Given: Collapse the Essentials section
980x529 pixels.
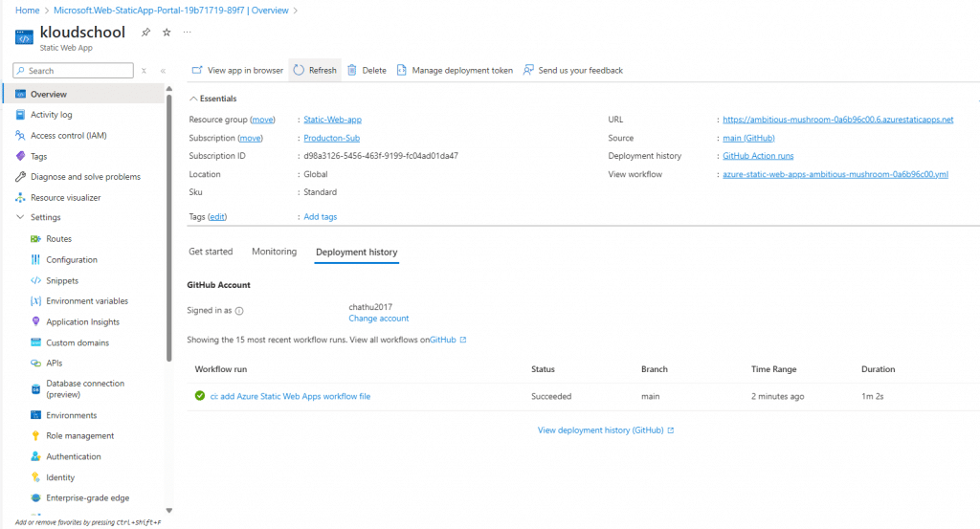Looking at the screenshot, I should pyautogui.click(x=192, y=99).
